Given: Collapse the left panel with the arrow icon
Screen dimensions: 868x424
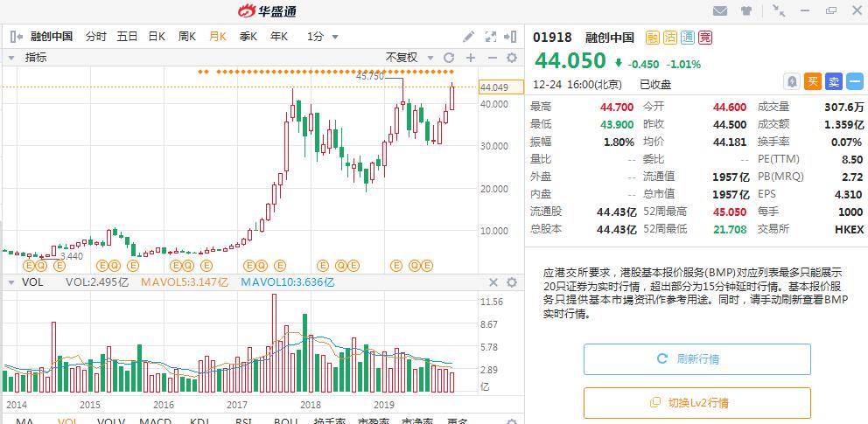Looking at the screenshot, I should 16,37.
